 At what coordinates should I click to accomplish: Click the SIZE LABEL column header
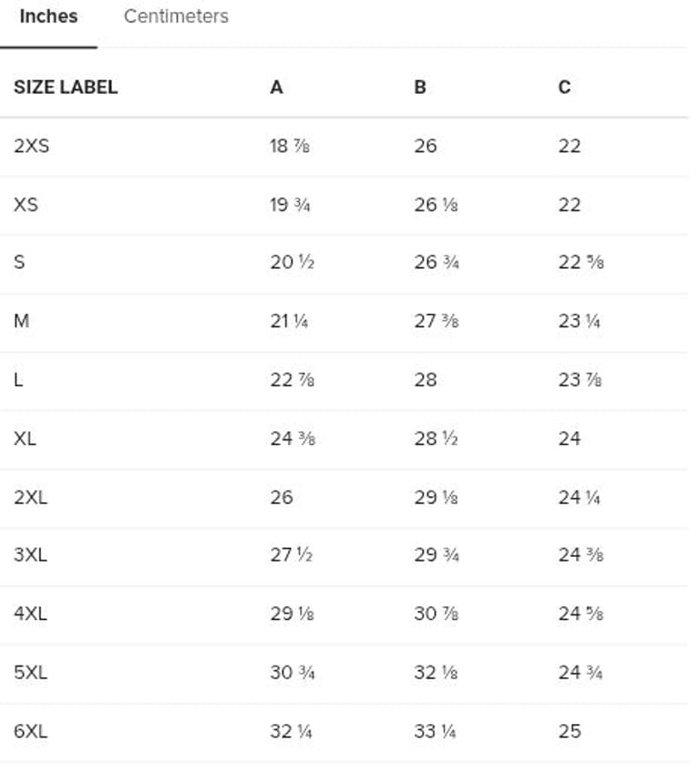click(66, 88)
